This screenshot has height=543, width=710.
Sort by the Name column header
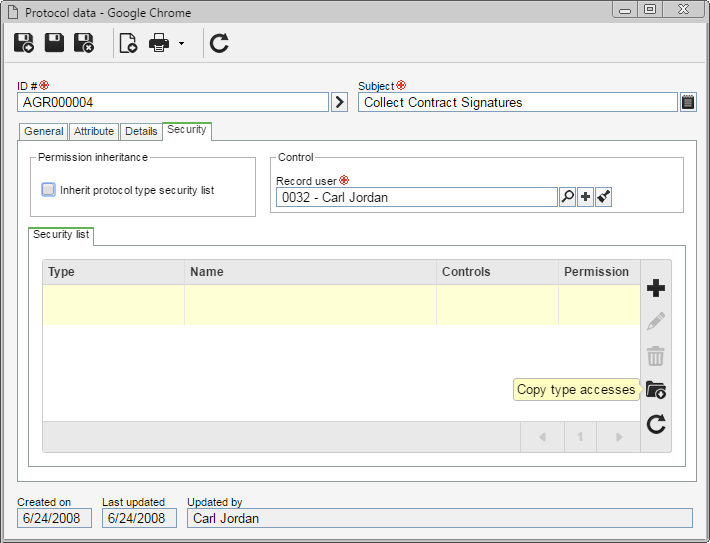[310, 272]
